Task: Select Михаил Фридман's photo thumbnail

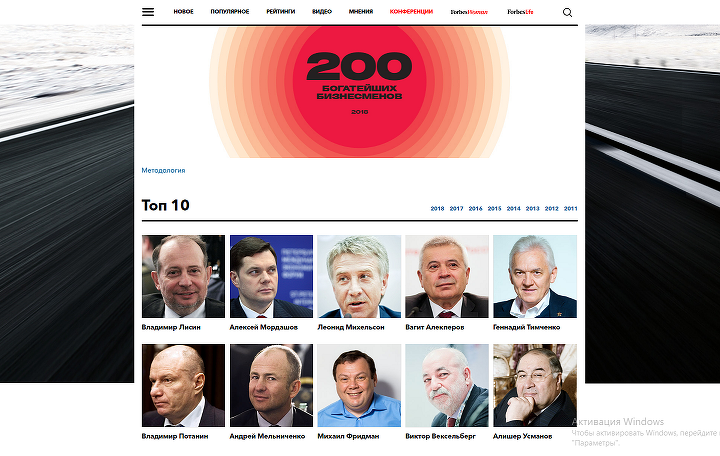Action: tap(359, 385)
